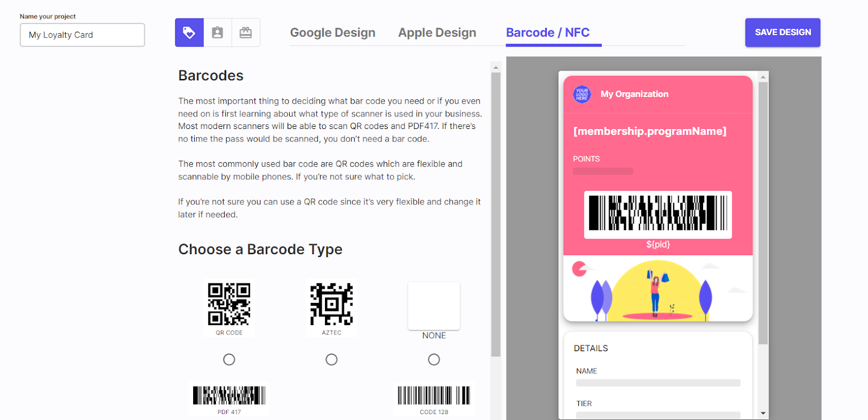Screen dimensions: 868x420
Task: Click the Choose a Barcode Type heading
Action: click(260, 249)
